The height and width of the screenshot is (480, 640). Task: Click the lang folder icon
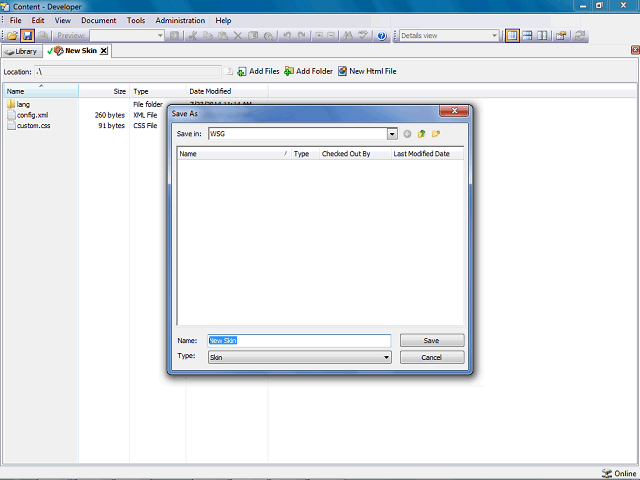tap(11, 104)
